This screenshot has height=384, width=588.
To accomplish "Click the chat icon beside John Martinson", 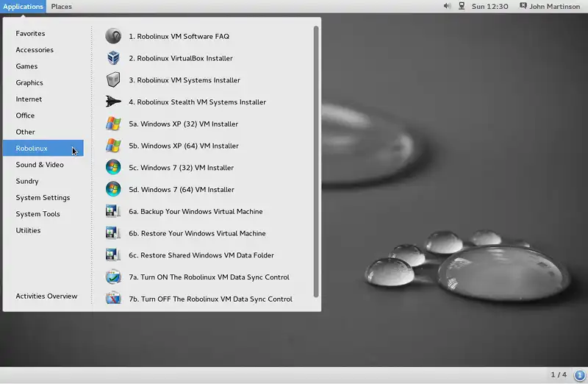I will pyautogui.click(x=523, y=6).
